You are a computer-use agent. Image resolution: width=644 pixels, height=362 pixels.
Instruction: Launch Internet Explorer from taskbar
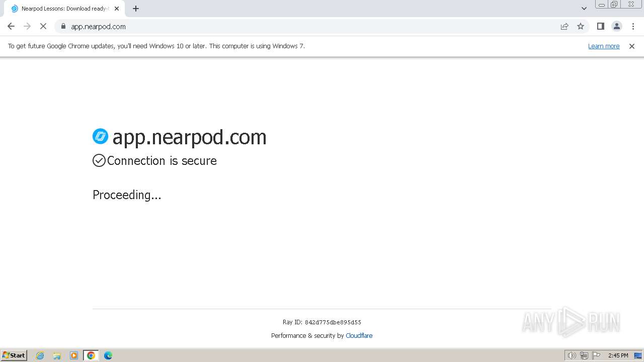coord(40,355)
